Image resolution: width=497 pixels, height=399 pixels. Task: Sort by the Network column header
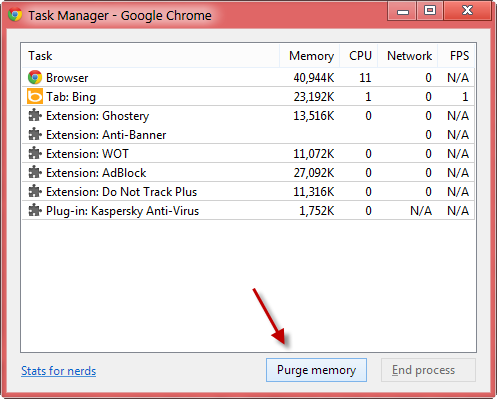point(408,56)
